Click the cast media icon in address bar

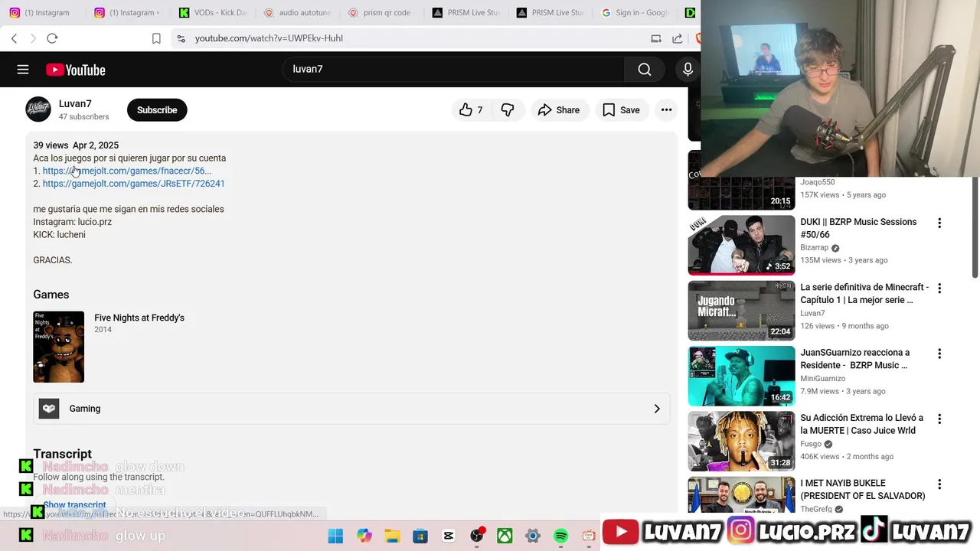click(656, 38)
